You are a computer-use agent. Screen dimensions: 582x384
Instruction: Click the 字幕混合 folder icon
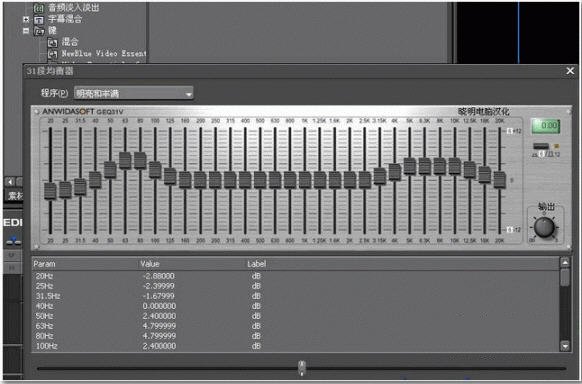[39, 20]
